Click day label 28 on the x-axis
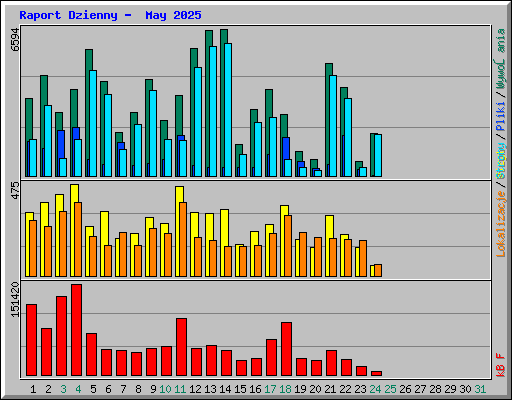The height and width of the screenshot is (400, 512). (x=435, y=389)
